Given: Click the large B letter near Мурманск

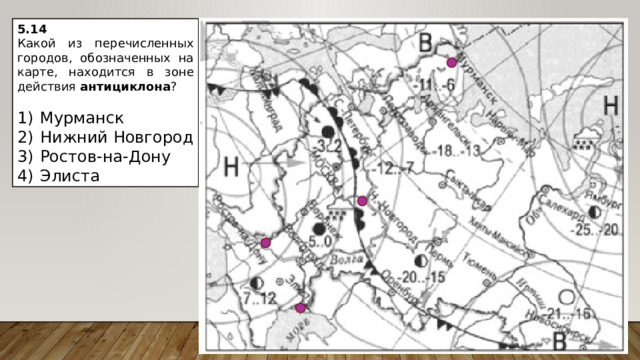Looking at the screenshot, I should (425, 43).
